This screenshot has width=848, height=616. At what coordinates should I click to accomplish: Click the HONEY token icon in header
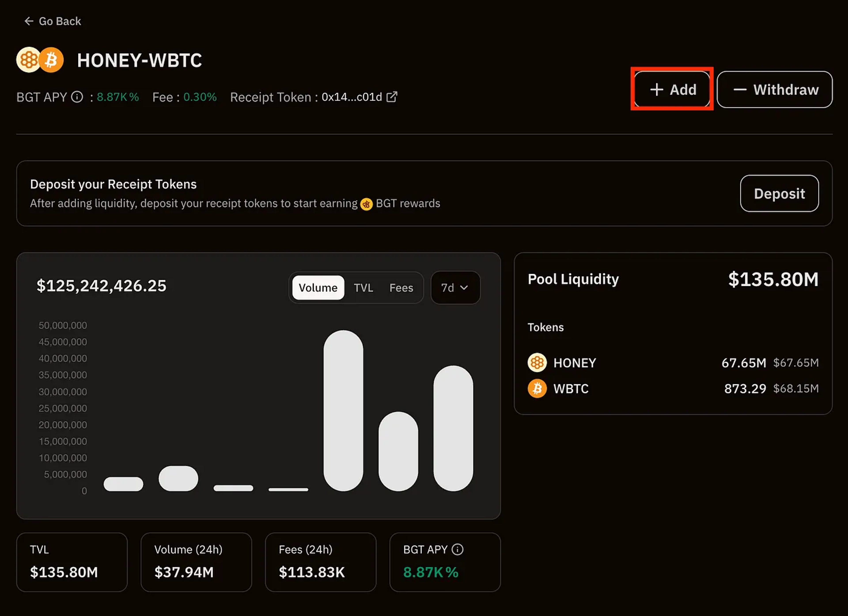29,60
